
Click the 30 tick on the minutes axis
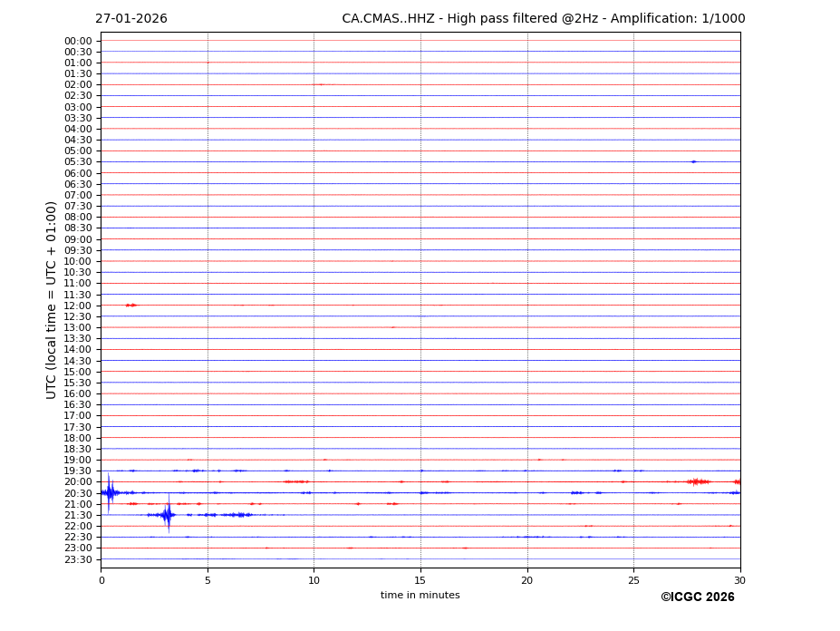click(x=739, y=580)
